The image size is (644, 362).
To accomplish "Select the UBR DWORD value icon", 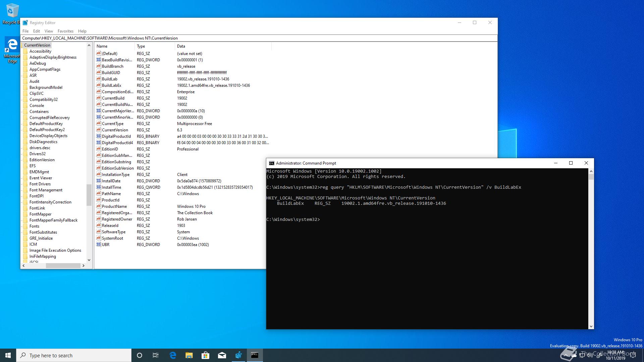I will [99, 244].
